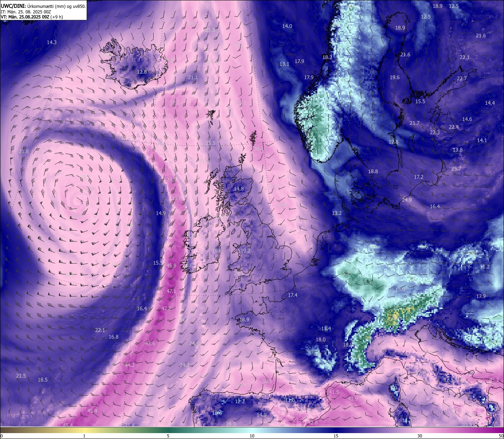Click the value '21.8' at the left edge
Image resolution: width=504 pixels, height=439 pixels.
click(x=24, y=152)
